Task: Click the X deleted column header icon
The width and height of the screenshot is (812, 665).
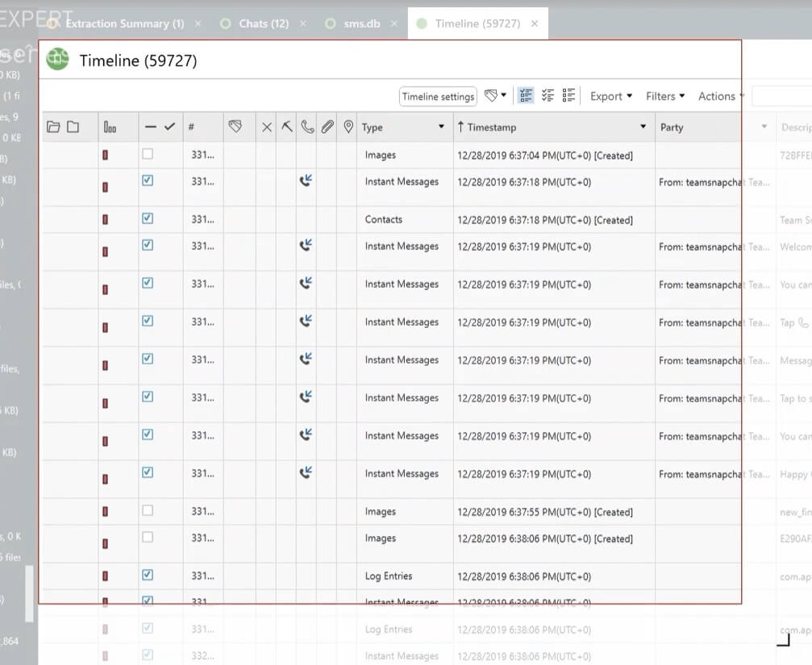Action: (x=267, y=127)
